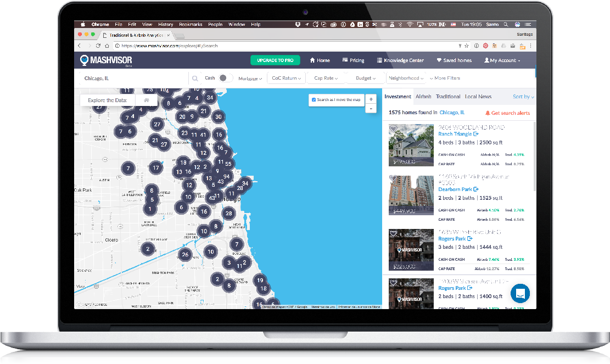Viewport: 610px width, 364px height.
Task: Click the Chicago, IL location search field
Action: point(134,78)
